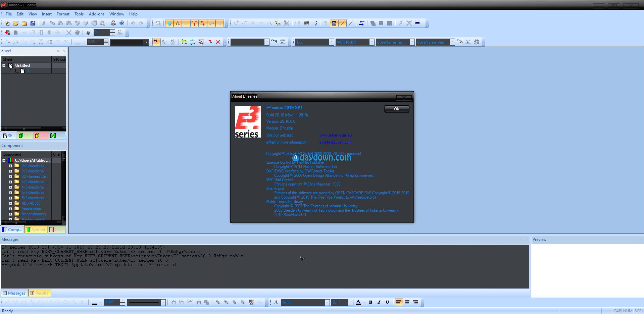The width and height of the screenshot is (644, 314).
Task: Select the text 'A' tool in orange toolbar
Action: click(178, 23)
